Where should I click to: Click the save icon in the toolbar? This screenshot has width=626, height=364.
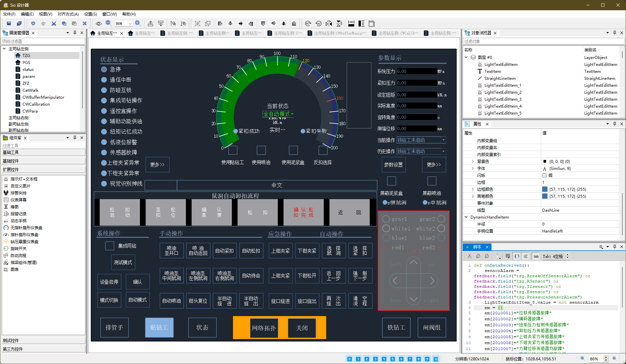tap(9, 24)
